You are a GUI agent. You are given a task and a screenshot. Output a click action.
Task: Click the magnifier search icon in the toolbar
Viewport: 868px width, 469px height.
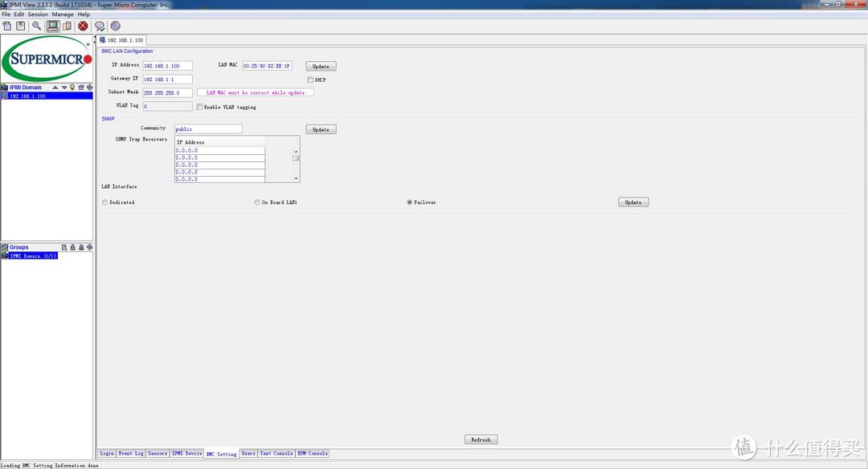36,26
